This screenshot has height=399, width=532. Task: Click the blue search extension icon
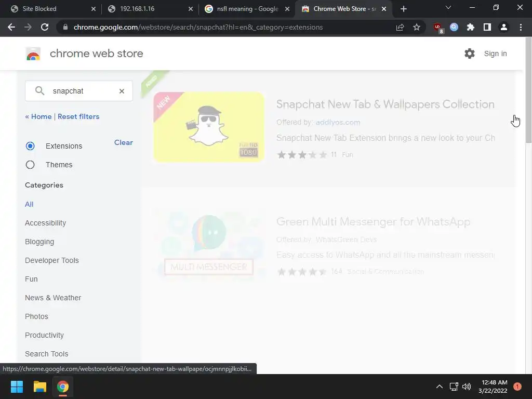[454, 27]
